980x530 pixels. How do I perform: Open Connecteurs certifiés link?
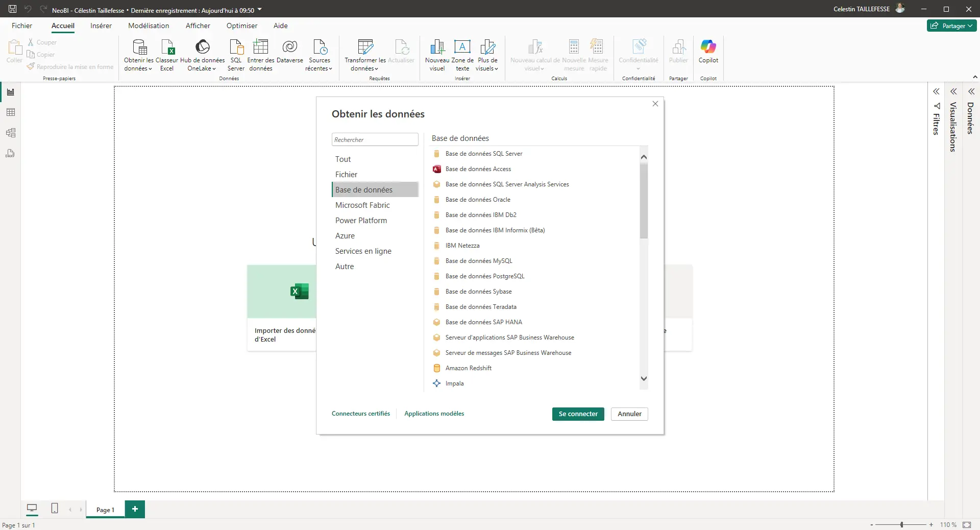pyautogui.click(x=361, y=414)
